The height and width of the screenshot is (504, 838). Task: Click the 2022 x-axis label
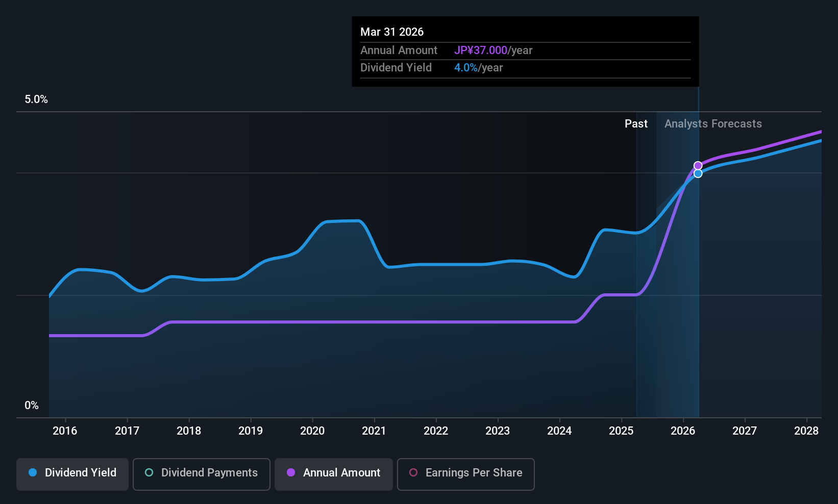(x=436, y=431)
